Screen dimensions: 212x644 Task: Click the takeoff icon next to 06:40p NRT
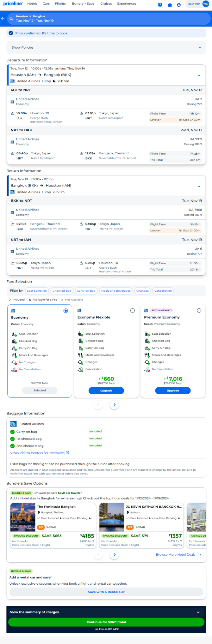13,153
